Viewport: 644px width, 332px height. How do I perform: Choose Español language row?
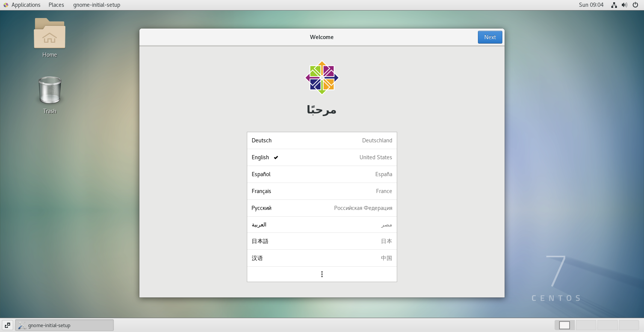pos(322,174)
